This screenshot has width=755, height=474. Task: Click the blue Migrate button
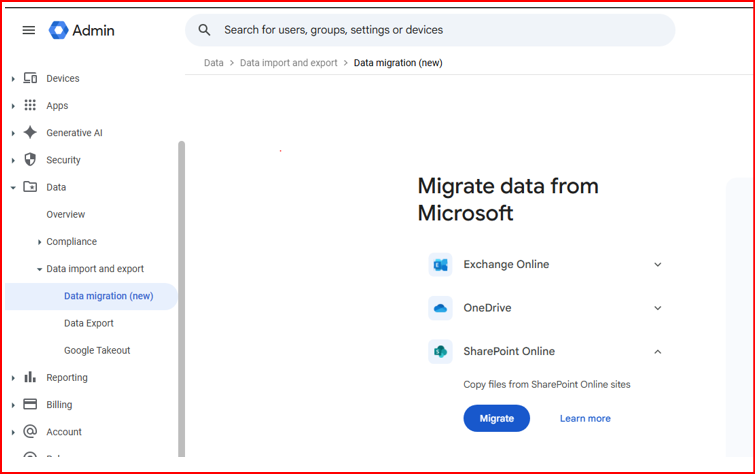pos(496,418)
